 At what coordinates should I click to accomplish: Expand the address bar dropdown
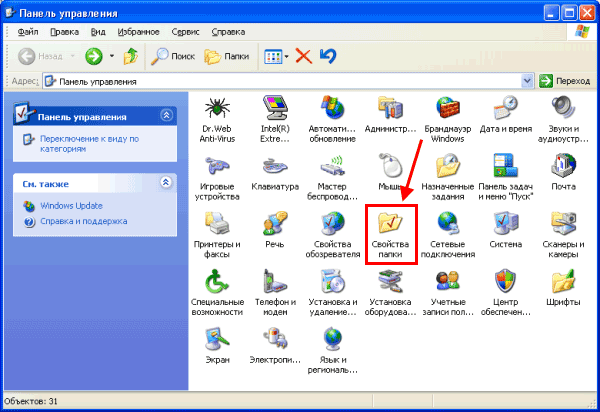coord(526,80)
